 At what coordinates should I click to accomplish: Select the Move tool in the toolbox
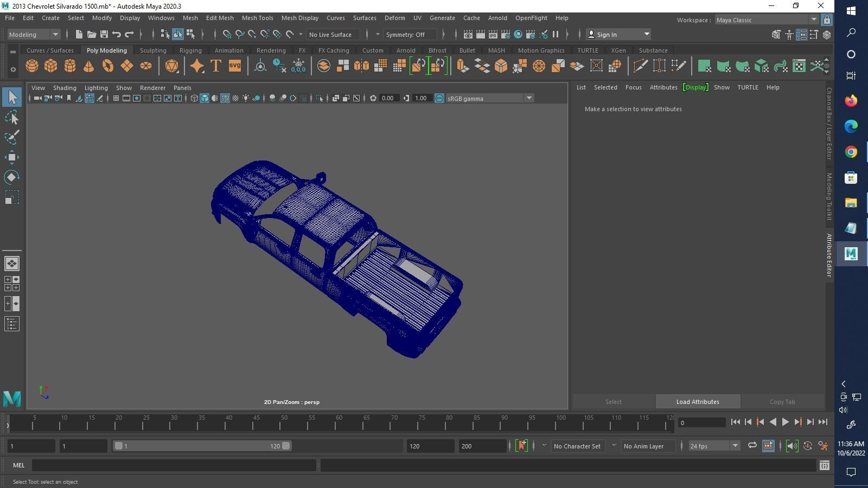pyautogui.click(x=12, y=158)
